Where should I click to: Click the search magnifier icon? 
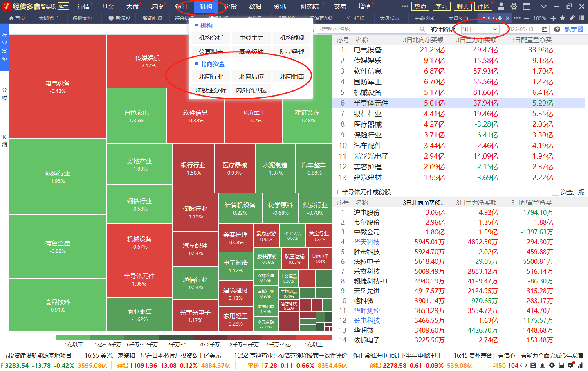click(x=423, y=29)
